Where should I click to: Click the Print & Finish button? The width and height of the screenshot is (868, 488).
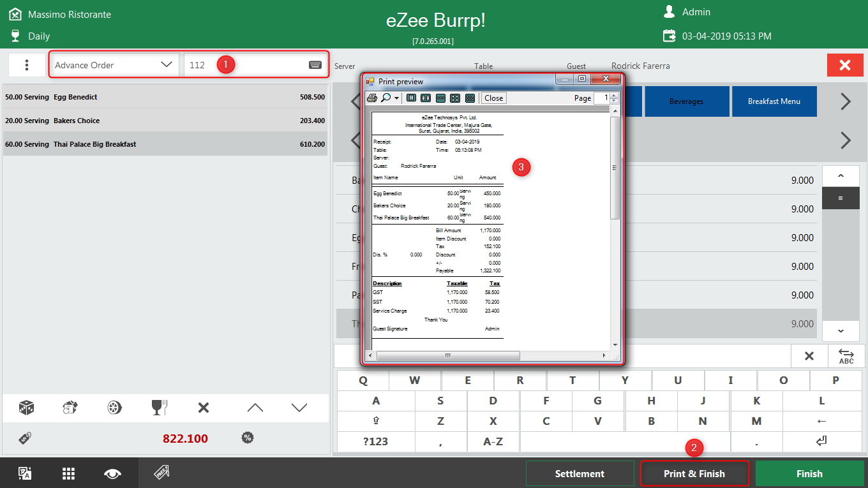click(x=694, y=473)
